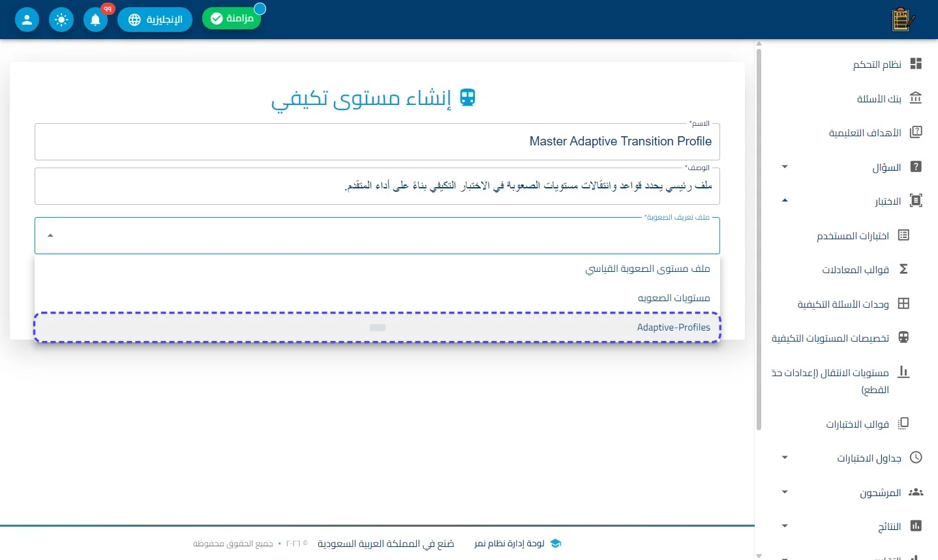The image size is (938, 560).
Task: Click the السؤال question mark icon
Action: 916,167
